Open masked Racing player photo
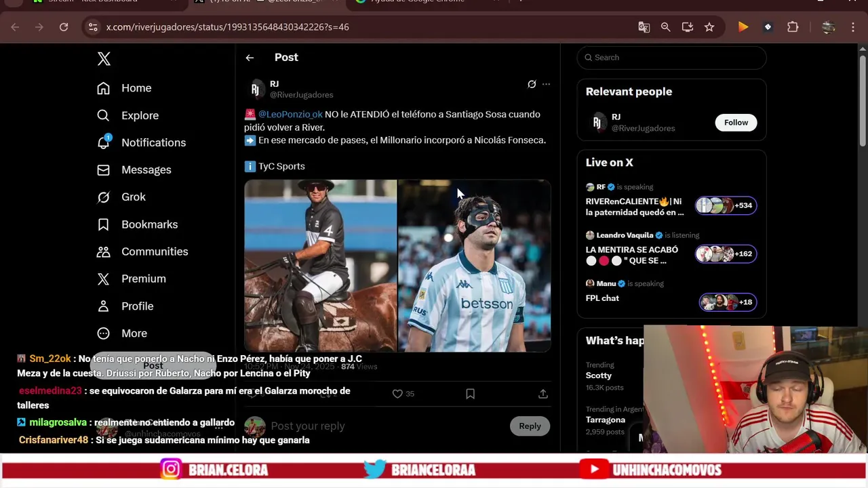868x488 pixels. click(x=475, y=266)
